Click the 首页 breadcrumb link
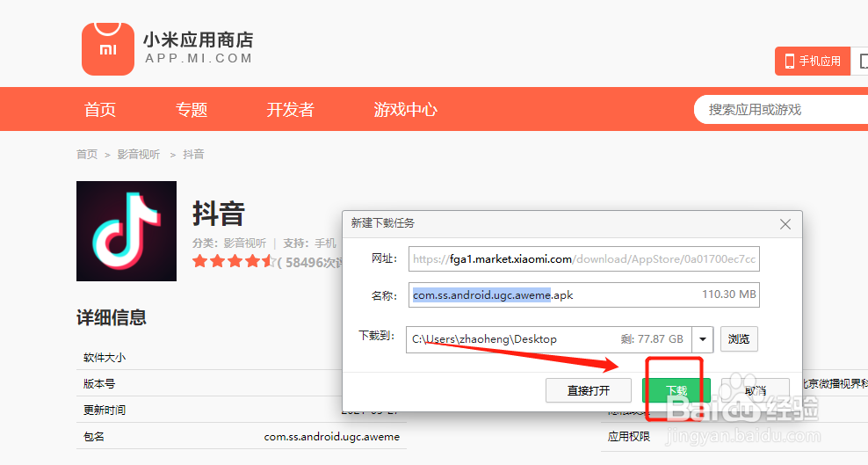Image resolution: width=868 pixels, height=465 pixels. point(87,155)
